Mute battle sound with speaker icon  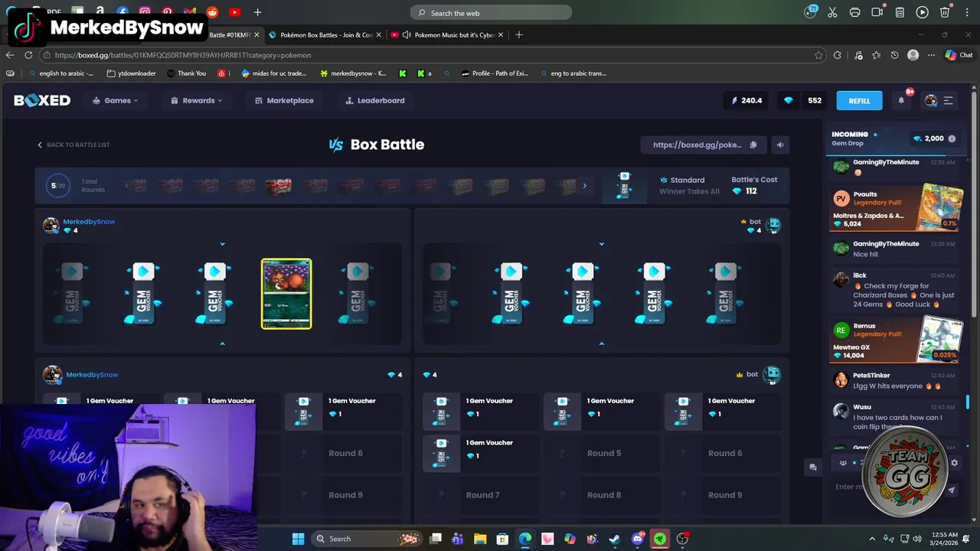780,145
